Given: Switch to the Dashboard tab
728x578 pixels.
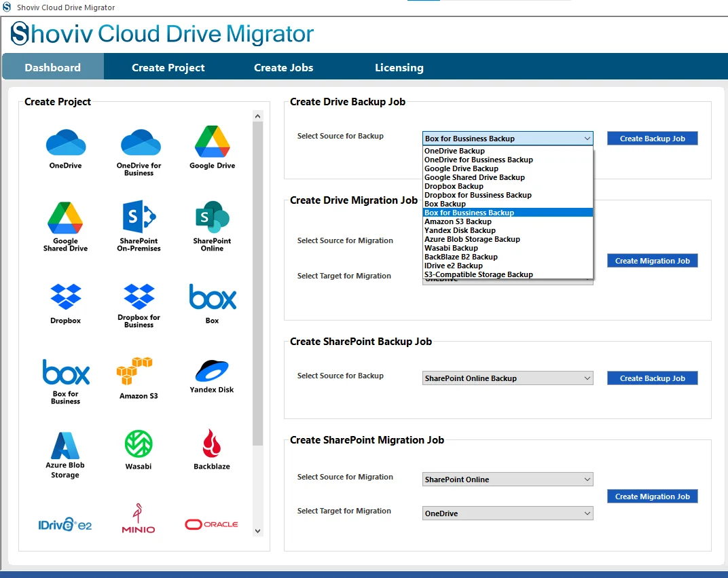Looking at the screenshot, I should tap(53, 67).
